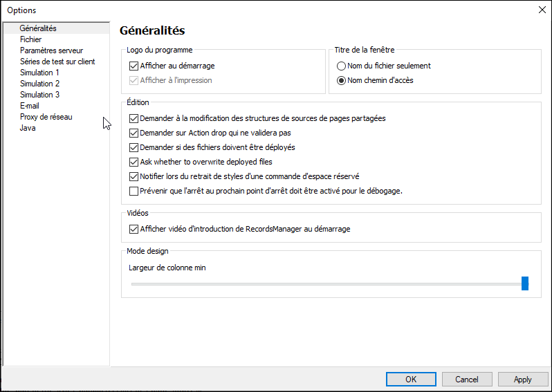Select the Java options page
The height and width of the screenshot is (392, 552).
click(28, 128)
